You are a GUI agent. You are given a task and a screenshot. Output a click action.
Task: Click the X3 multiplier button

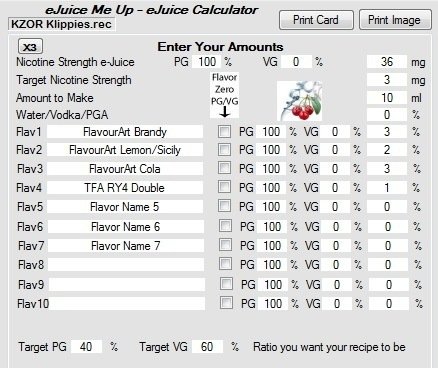(30, 46)
